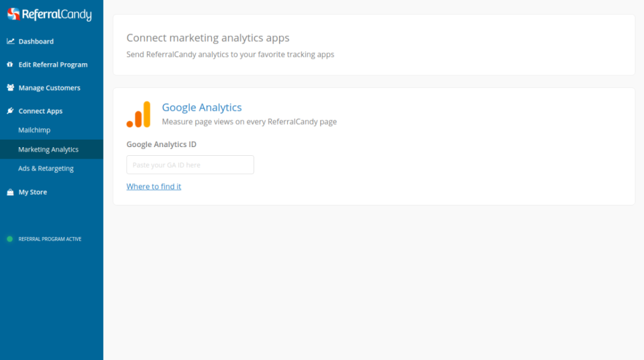Click the Google Analytics bar logo
The width and height of the screenshot is (644, 360).
[139, 114]
